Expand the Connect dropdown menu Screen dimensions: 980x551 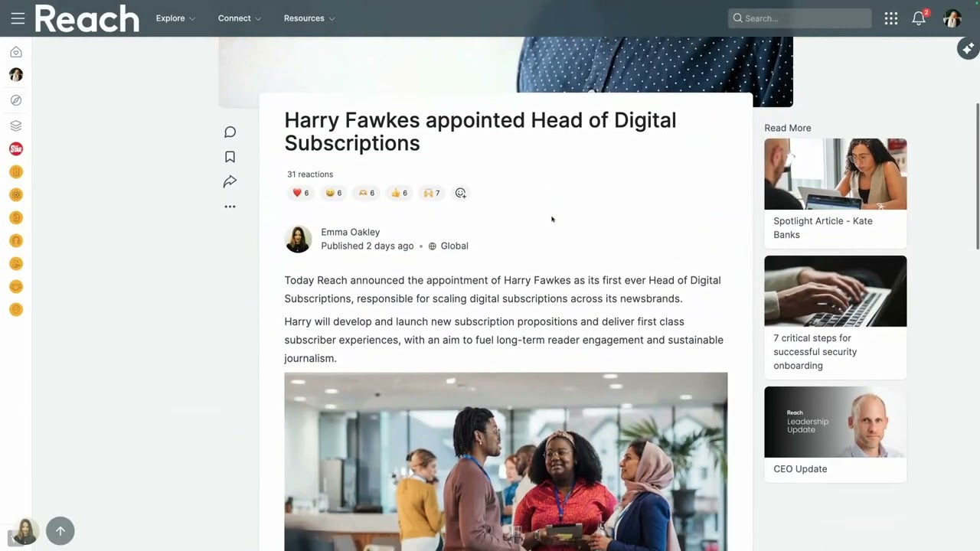tap(240, 18)
